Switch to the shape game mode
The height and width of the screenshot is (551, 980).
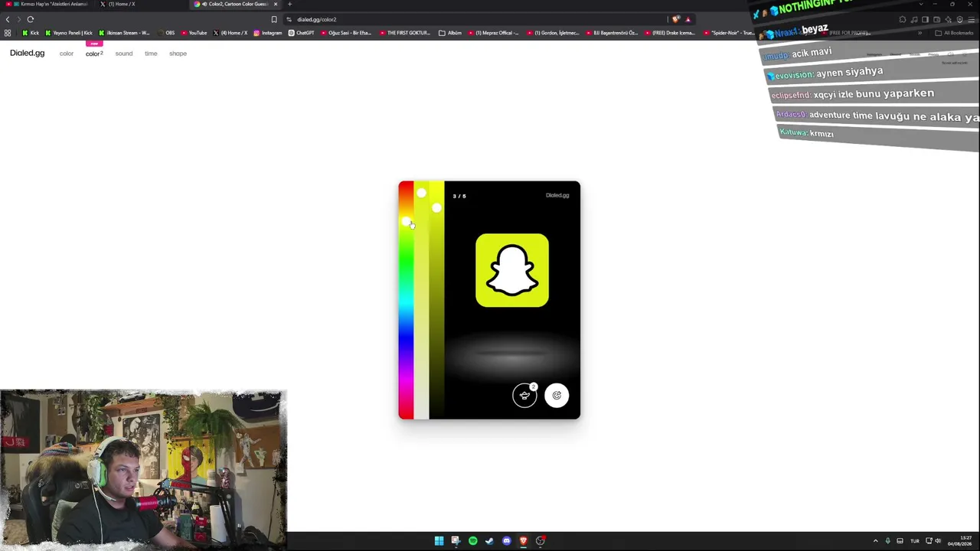[178, 54]
